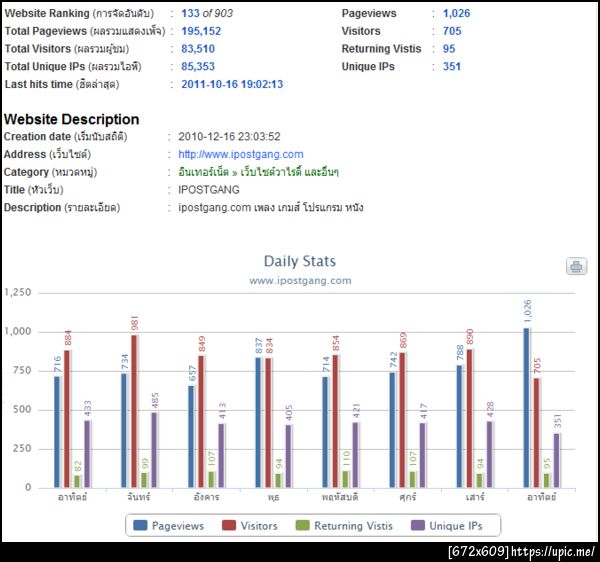The height and width of the screenshot is (562, 600).
Task: Toggle Visitors series in chart legend
Action: click(250, 525)
